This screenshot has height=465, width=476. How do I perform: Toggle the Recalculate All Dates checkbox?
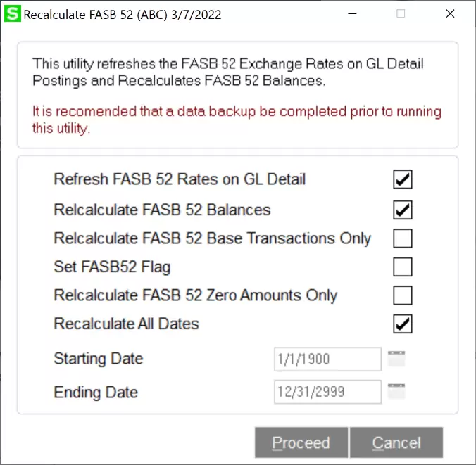click(x=403, y=324)
